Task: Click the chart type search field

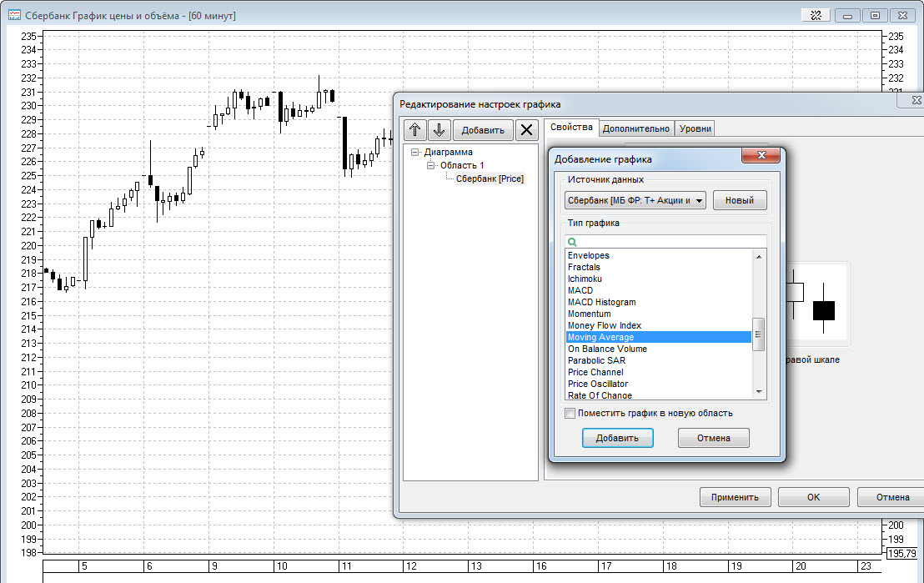Action: (665, 242)
